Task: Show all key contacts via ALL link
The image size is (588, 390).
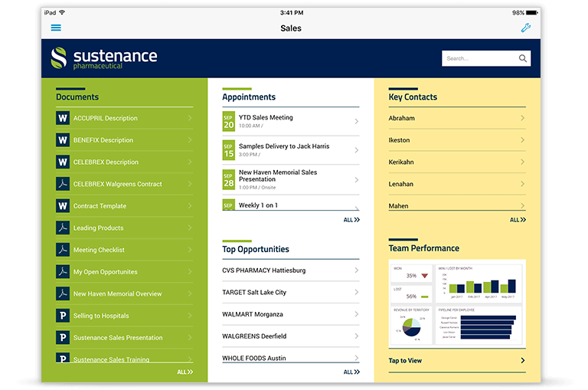Action: [518, 220]
